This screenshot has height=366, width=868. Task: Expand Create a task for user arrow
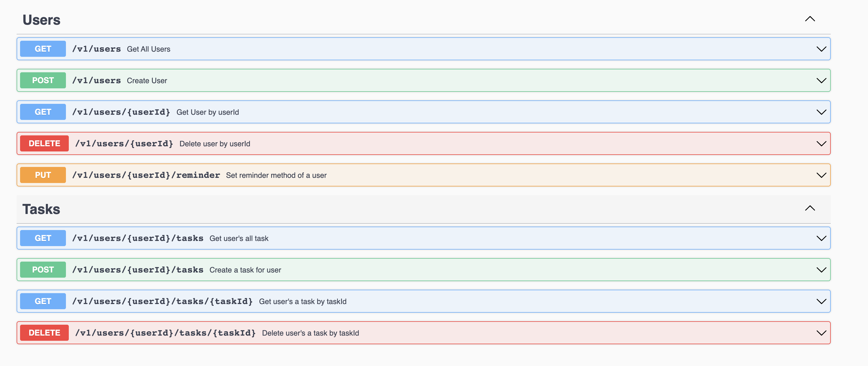[821, 270]
